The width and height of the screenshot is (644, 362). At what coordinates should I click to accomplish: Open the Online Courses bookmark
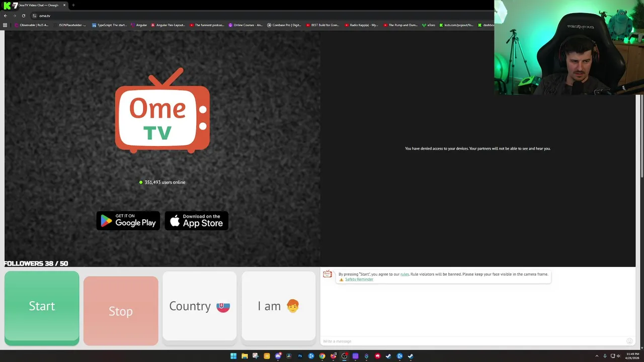pyautogui.click(x=246, y=25)
